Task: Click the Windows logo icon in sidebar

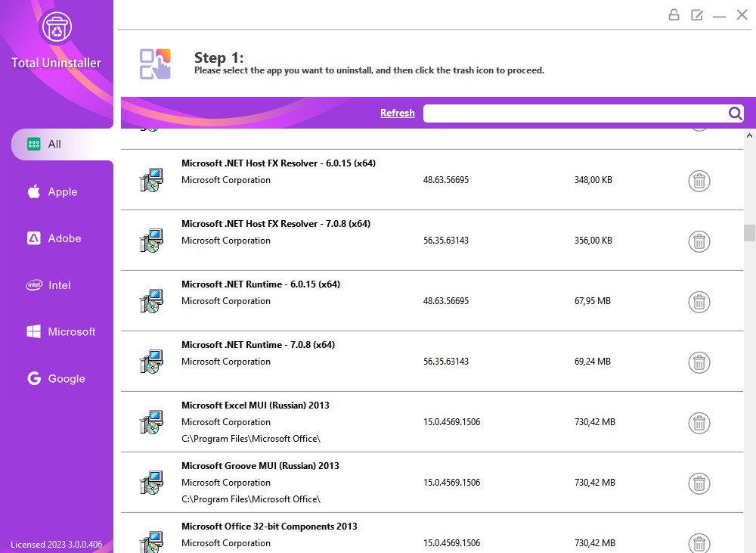Action: [x=34, y=331]
